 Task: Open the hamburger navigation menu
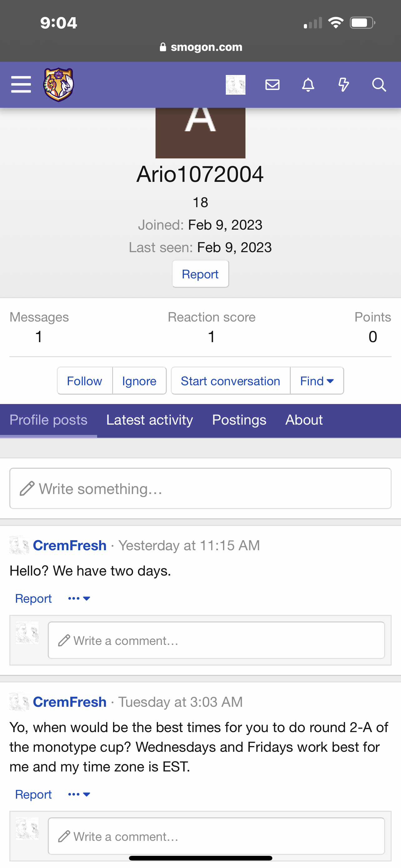pos(21,84)
